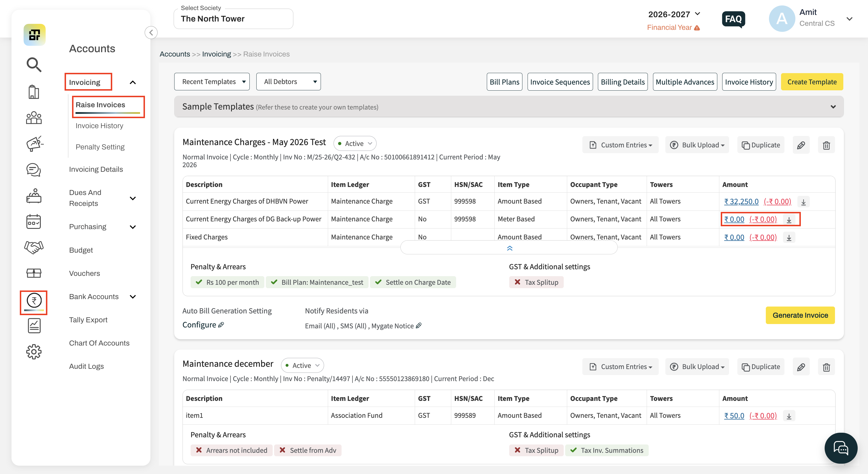868x474 pixels.
Task: Open the Recent Templates dropdown
Action: tap(212, 82)
